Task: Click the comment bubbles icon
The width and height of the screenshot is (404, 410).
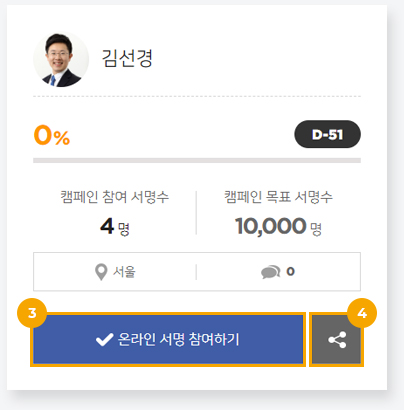Action: (x=270, y=272)
